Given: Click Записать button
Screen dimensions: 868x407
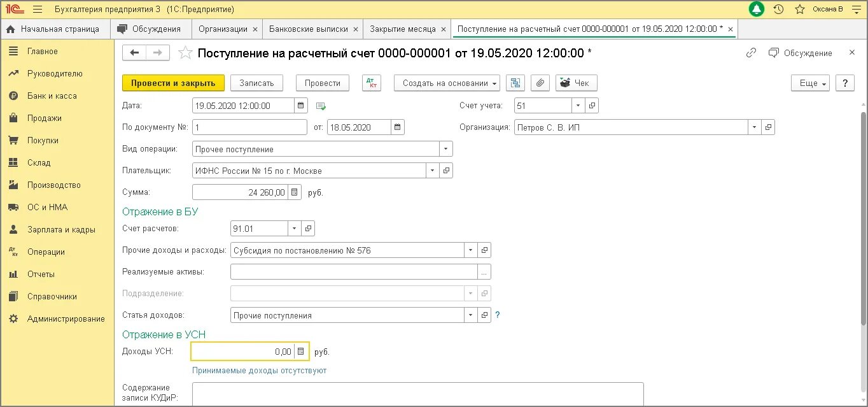Looking at the screenshot, I should [x=256, y=83].
